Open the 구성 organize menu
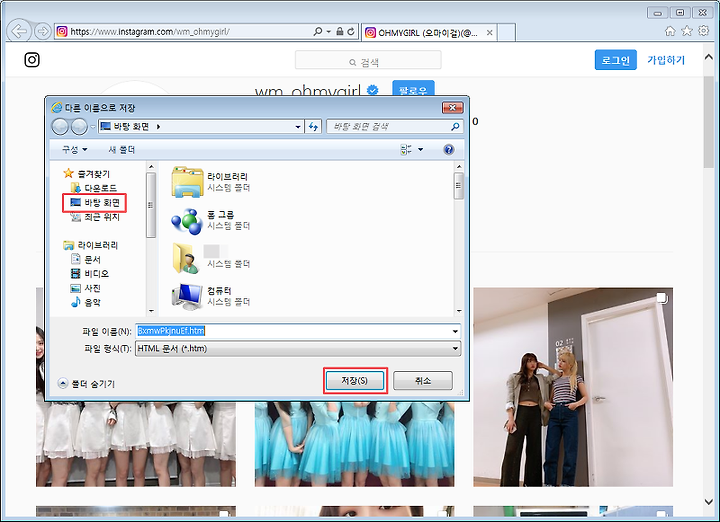The image size is (720, 522). tap(74, 150)
